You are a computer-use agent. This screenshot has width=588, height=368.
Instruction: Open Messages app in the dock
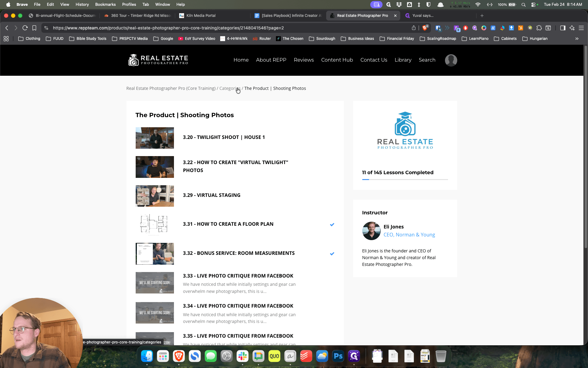point(211,356)
